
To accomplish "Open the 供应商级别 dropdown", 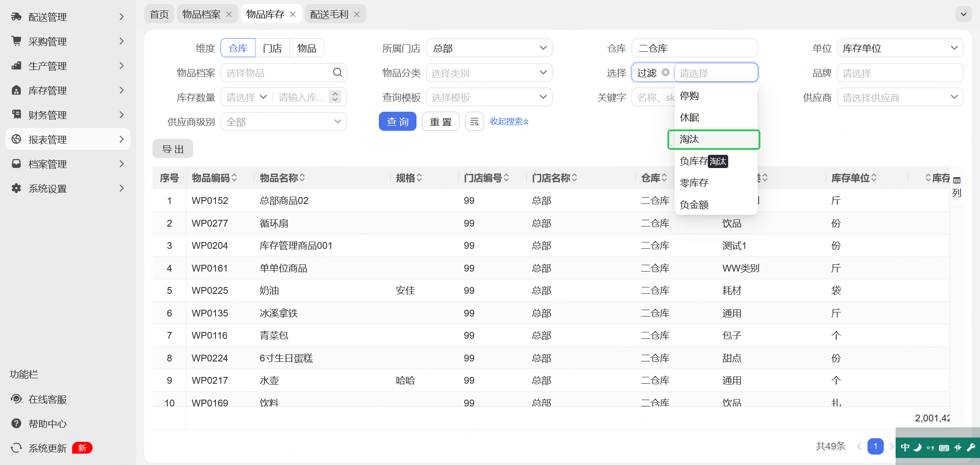I will coord(284,122).
